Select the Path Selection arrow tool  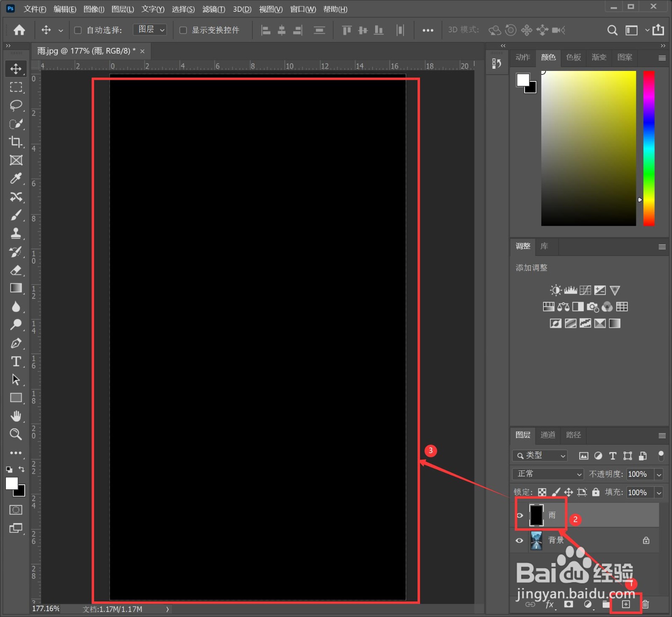point(16,379)
